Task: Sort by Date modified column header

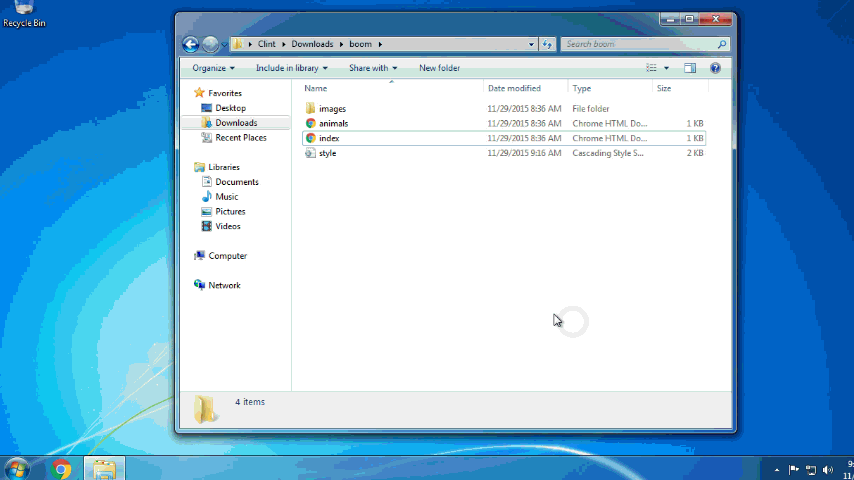Action: pos(514,88)
